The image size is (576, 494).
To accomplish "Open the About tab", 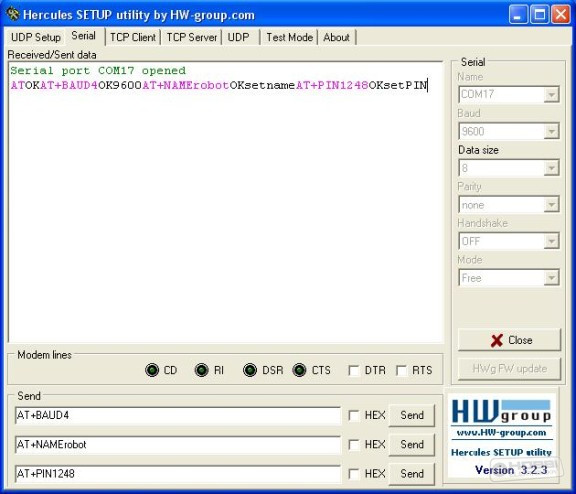I will click(x=336, y=37).
